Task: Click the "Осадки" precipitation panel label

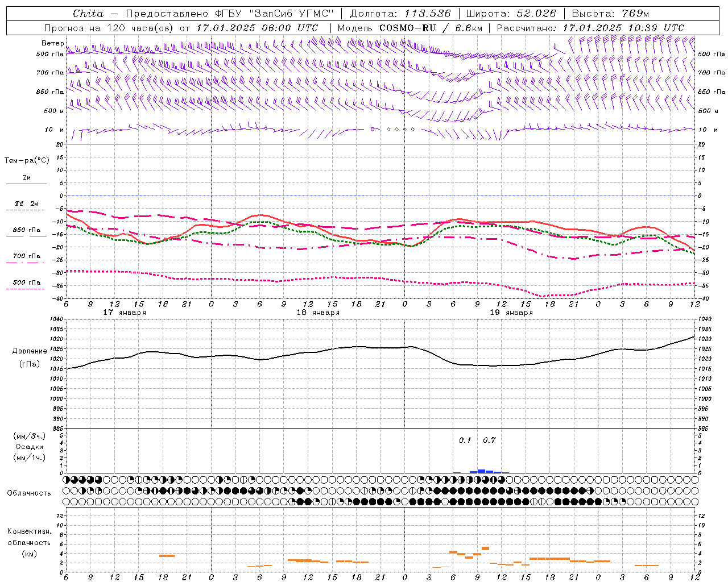Action: [x=30, y=447]
